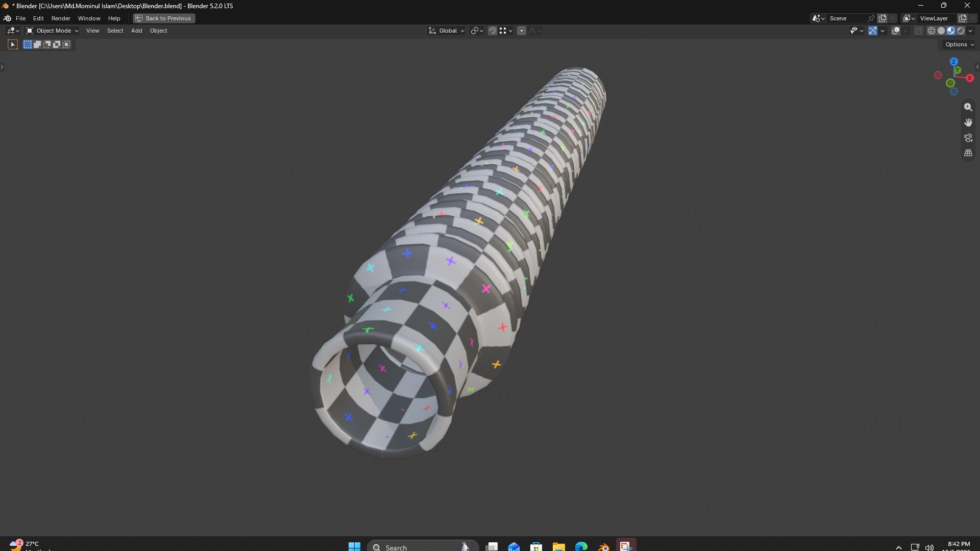
Task: Select the Tweak tool icon
Action: pos(13,45)
